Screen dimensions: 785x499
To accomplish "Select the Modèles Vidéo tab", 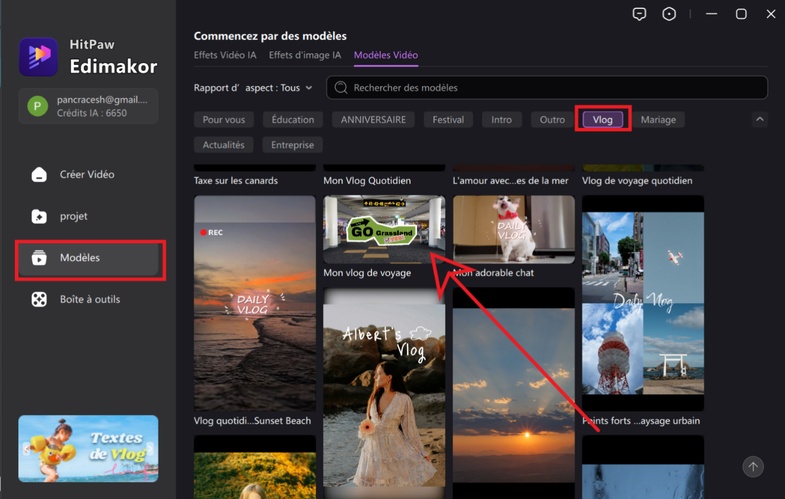I will tap(386, 55).
